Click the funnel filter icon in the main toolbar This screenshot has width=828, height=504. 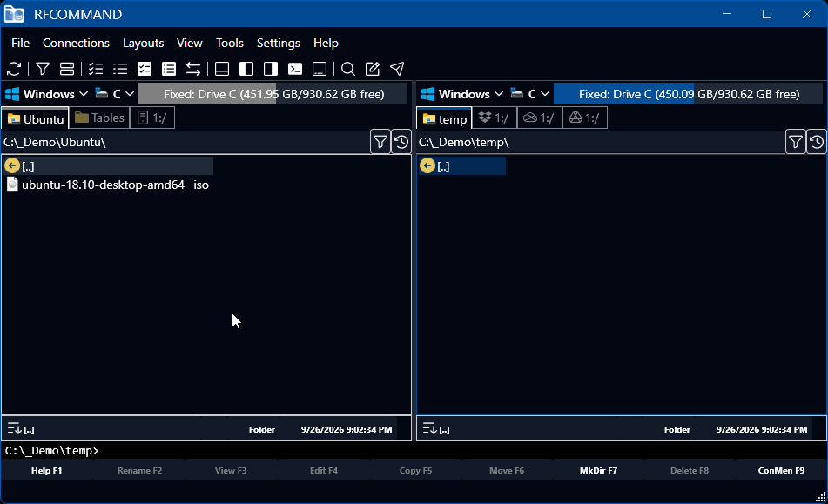(x=43, y=69)
